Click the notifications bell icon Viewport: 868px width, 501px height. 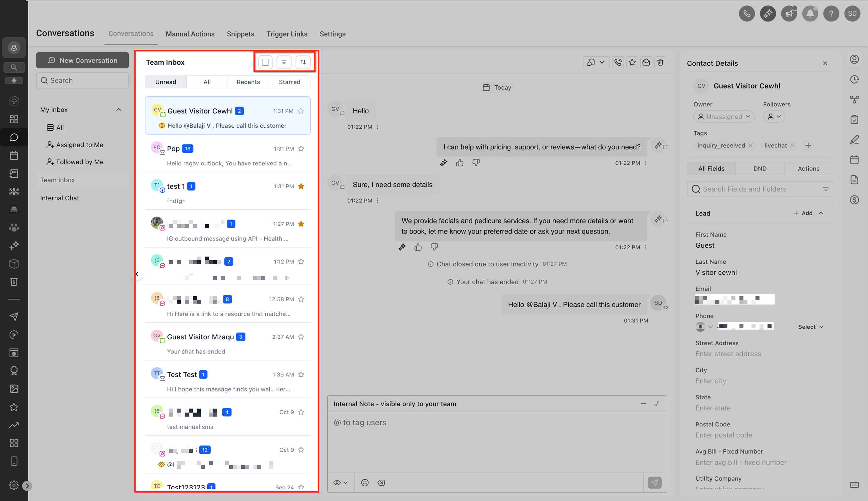click(810, 13)
